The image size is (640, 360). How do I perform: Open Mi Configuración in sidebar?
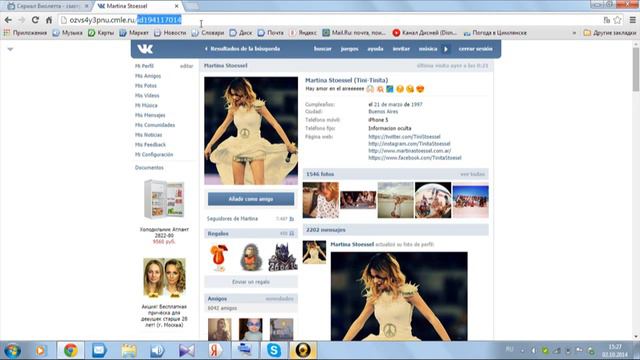pyautogui.click(x=154, y=155)
